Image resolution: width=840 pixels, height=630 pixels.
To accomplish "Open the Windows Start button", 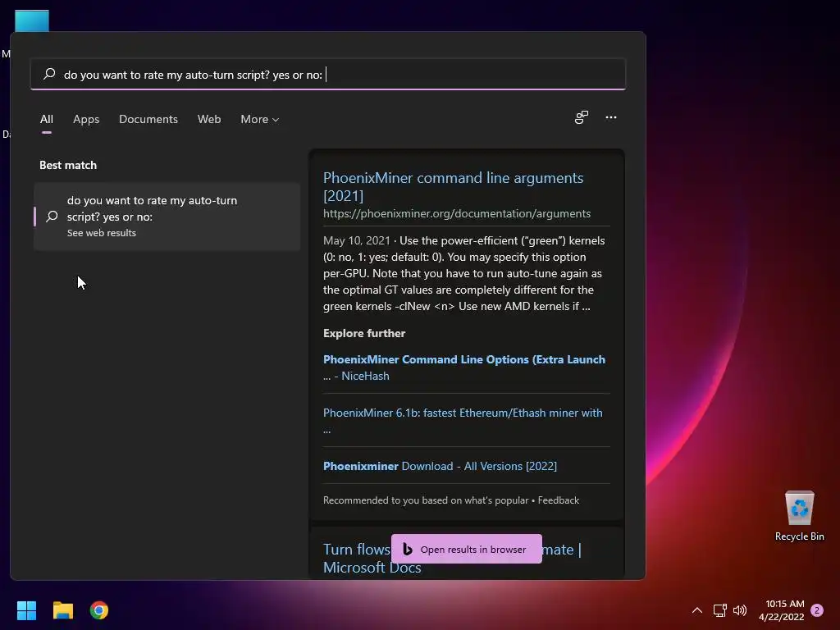I will 26,610.
